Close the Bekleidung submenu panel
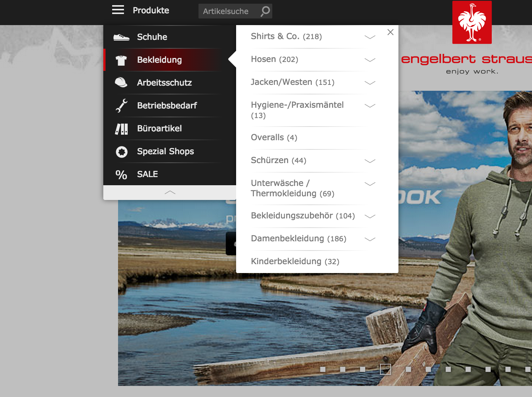The image size is (532, 397). pos(390,32)
